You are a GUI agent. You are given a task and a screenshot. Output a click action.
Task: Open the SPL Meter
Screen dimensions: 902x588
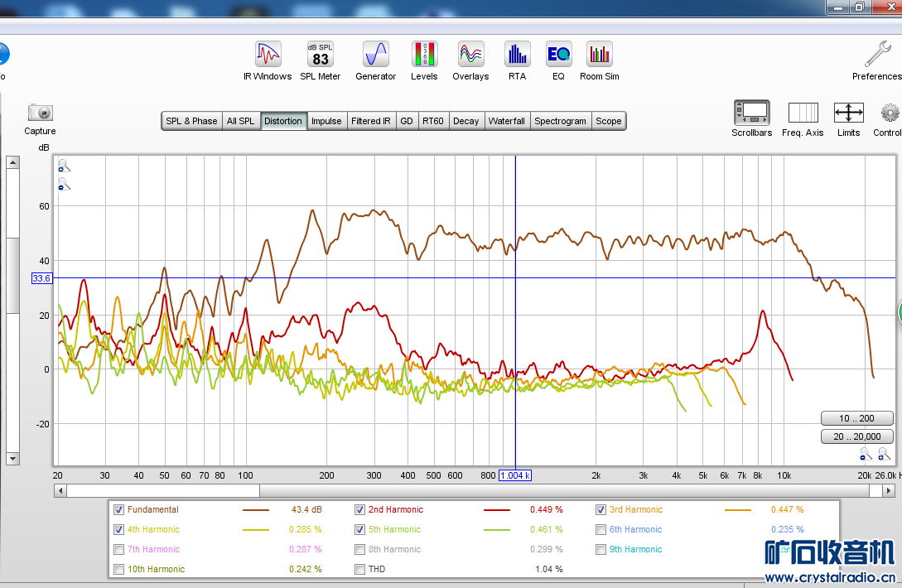pyautogui.click(x=320, y=55)
